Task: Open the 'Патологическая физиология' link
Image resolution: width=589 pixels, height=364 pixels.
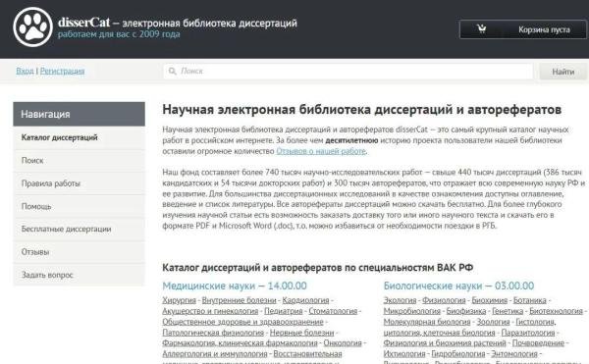Action: click(x=213, y=333)
